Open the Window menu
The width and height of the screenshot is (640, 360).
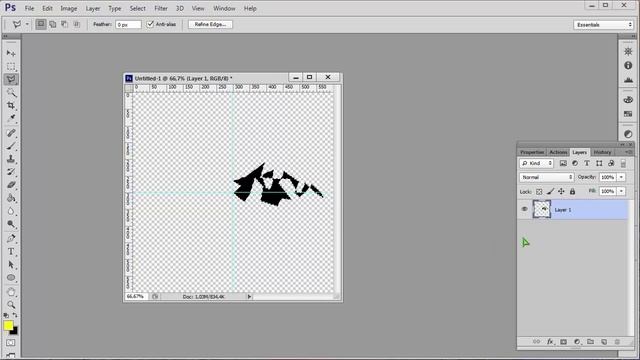[224, 8]
